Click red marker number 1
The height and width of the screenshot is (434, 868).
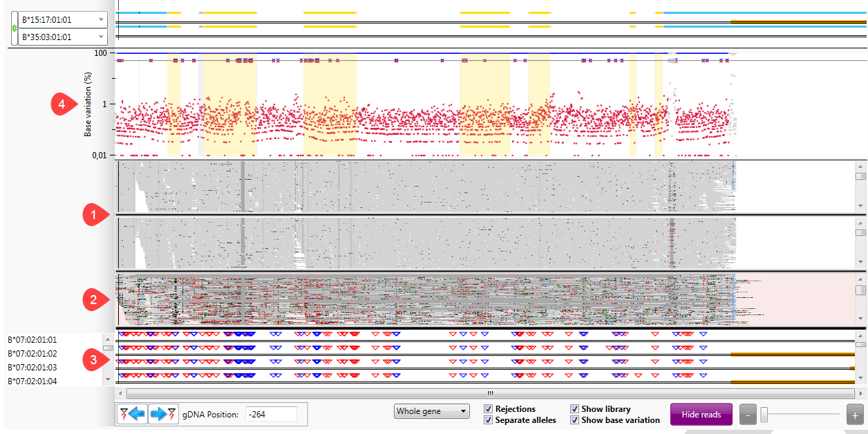[94, 215]
